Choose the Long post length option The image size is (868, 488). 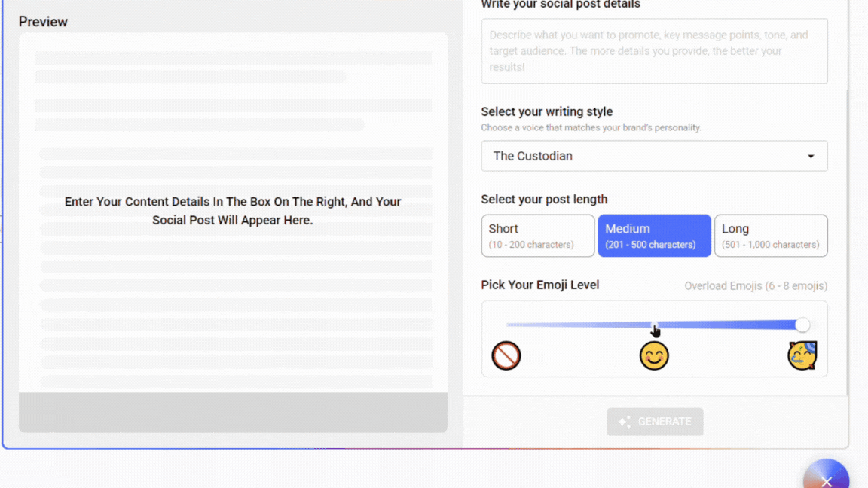click(771, 236)
